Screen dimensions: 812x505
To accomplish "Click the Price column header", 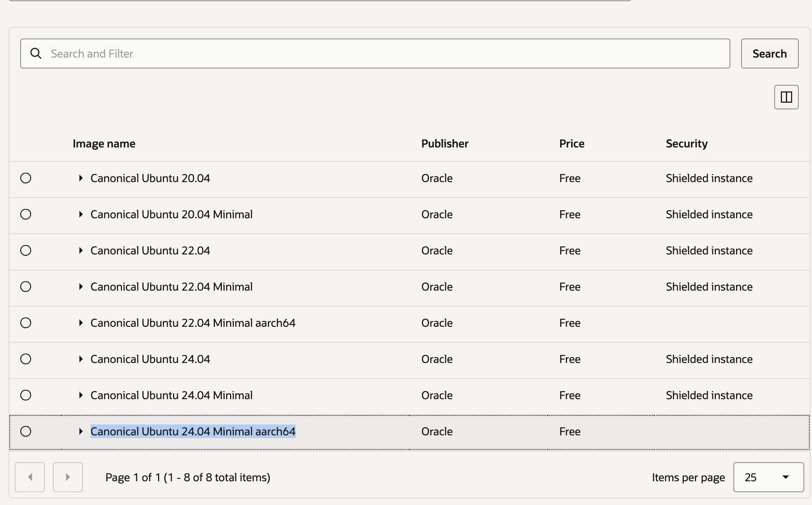I will 572,144.
